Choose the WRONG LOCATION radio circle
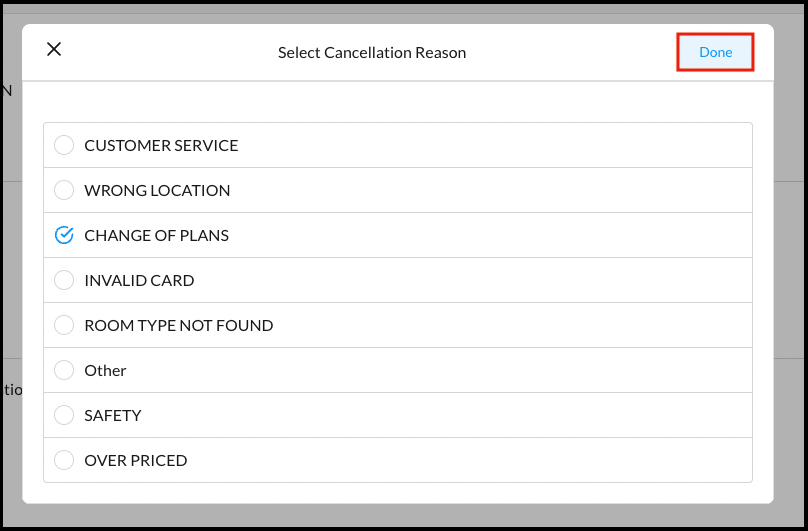Image resolution: width=808 pixels, height=531 pixels. (x=64, y=190)
